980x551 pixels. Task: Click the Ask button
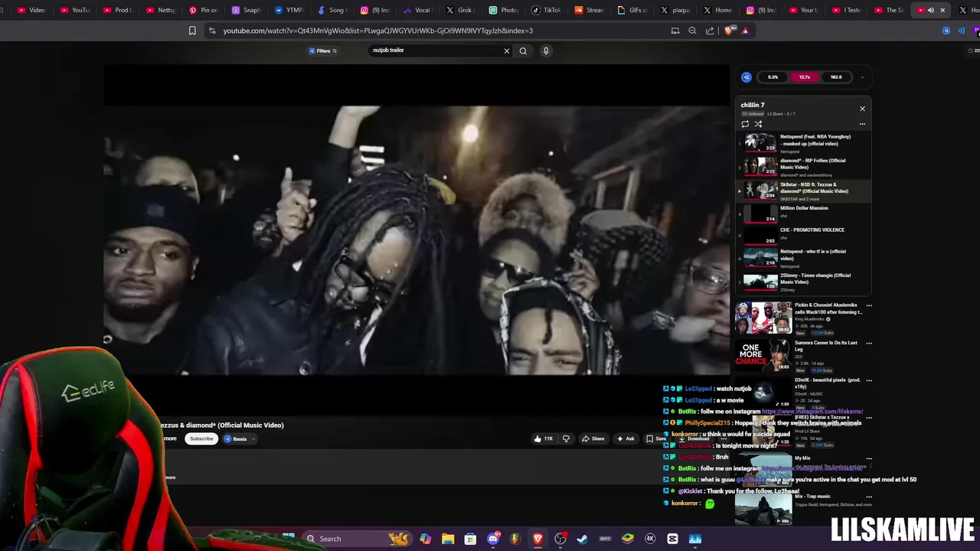pyautogui.click(x=625, y=439)
